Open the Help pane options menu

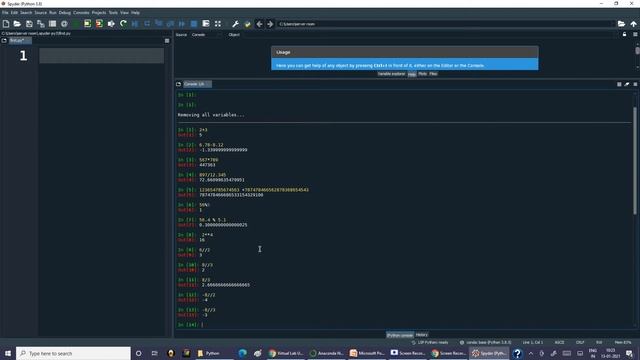(635, 35)
